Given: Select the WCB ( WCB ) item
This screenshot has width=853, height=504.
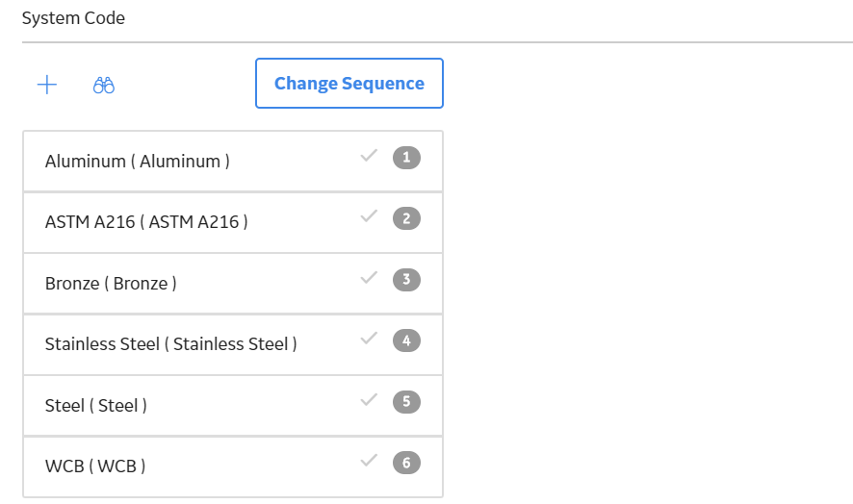Looking at the screenshot, I should (x=233, y=466).
